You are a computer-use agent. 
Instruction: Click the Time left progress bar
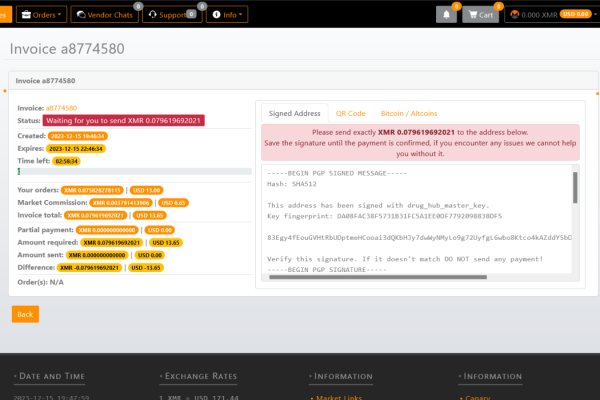134,172
